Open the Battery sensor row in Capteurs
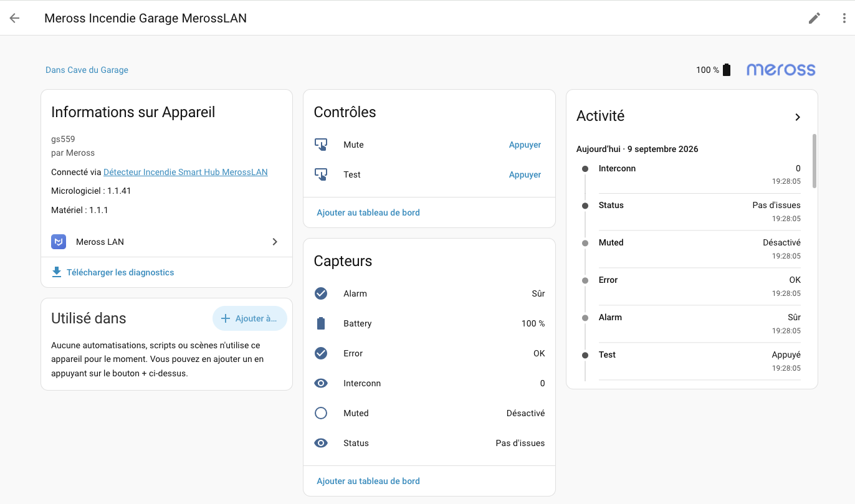This screenshot has height=504, width=855. (429, 323)
